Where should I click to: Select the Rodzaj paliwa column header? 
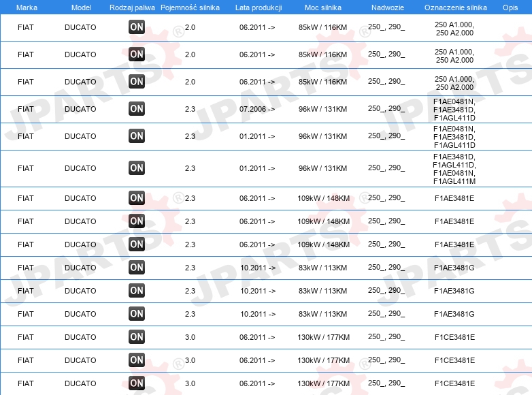[x=132, y=7]
